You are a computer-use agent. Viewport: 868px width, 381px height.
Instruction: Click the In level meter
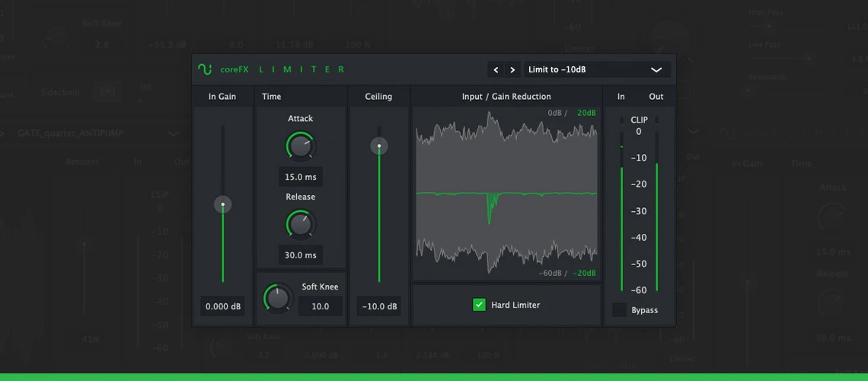tap(621, 212)
